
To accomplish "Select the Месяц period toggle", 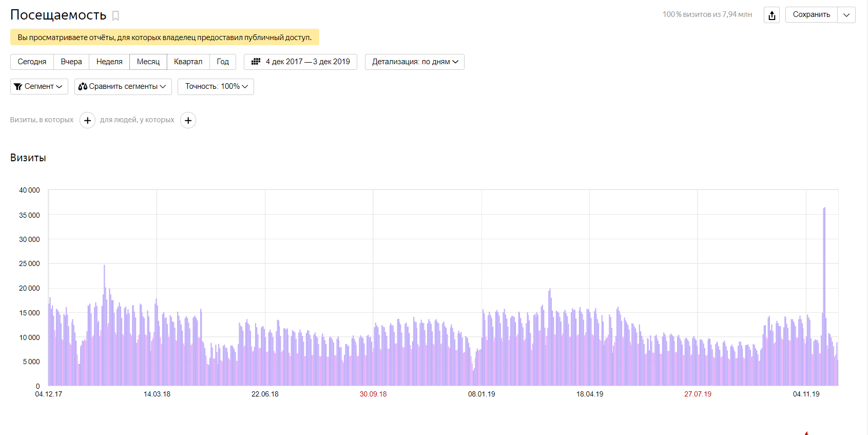I will pyautogui.click(x=148, y=62).
